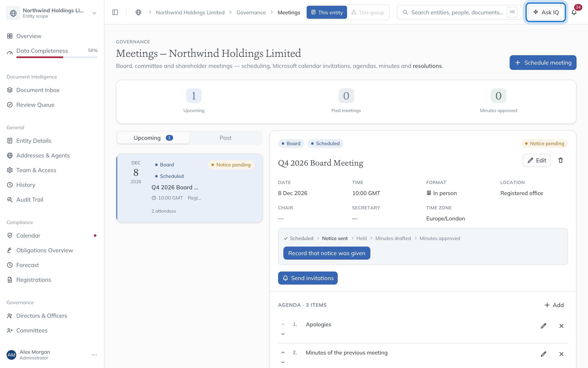Edit the Apologies agenda item pencil
Screen dimensions: 588x368
pyautogui.click(x=543, y=326)
